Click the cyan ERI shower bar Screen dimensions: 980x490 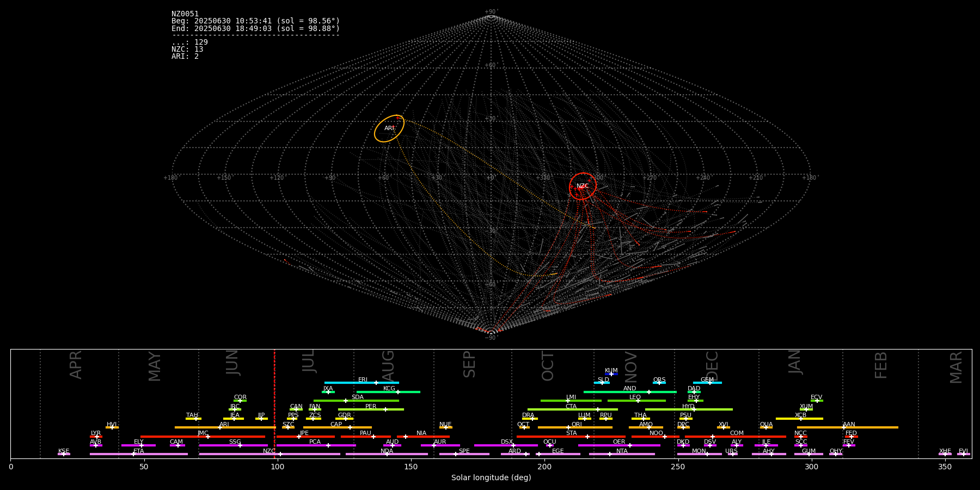[x=362, y=383]
